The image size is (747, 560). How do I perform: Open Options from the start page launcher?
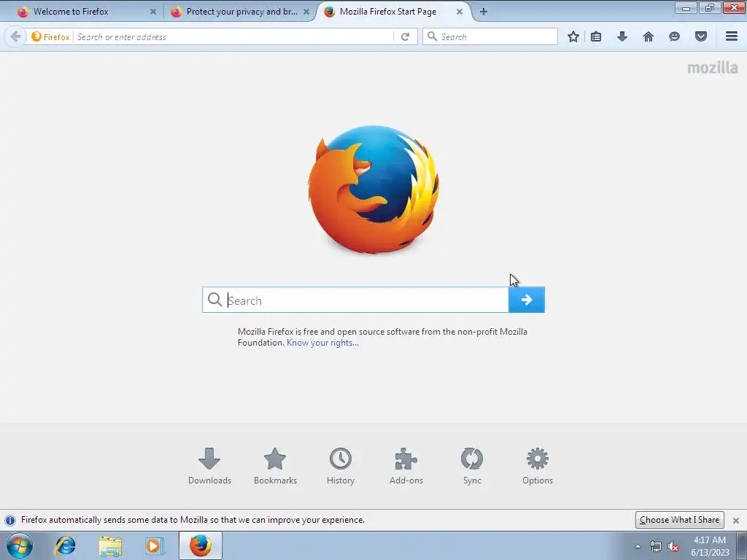(538, 466)
